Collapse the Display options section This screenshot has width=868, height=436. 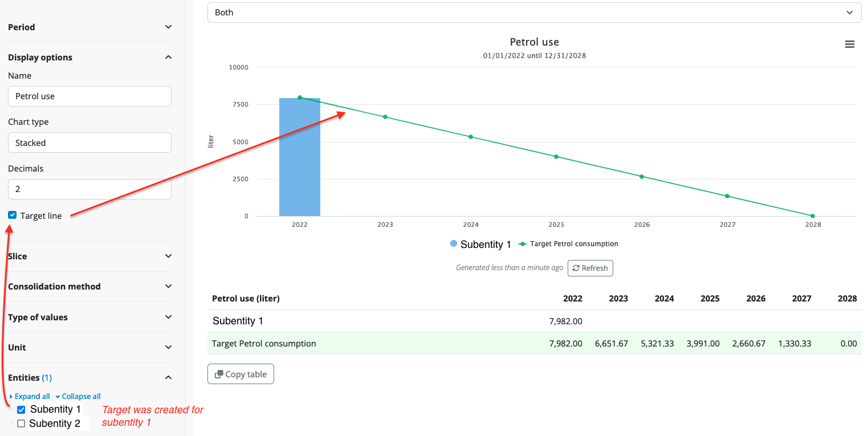pyautogui.click(x=89, y=58)
